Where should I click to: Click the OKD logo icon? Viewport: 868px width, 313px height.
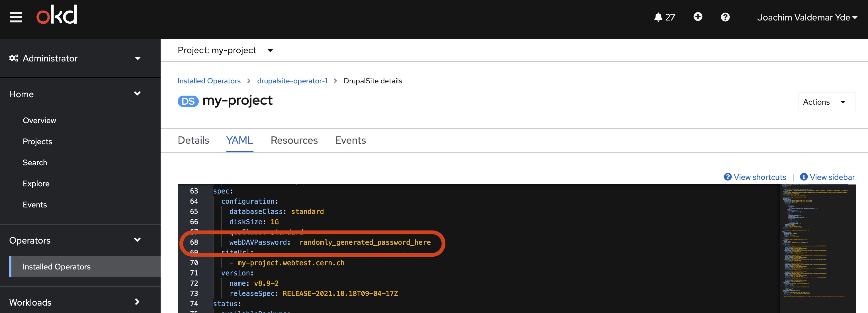click(55, 17)
